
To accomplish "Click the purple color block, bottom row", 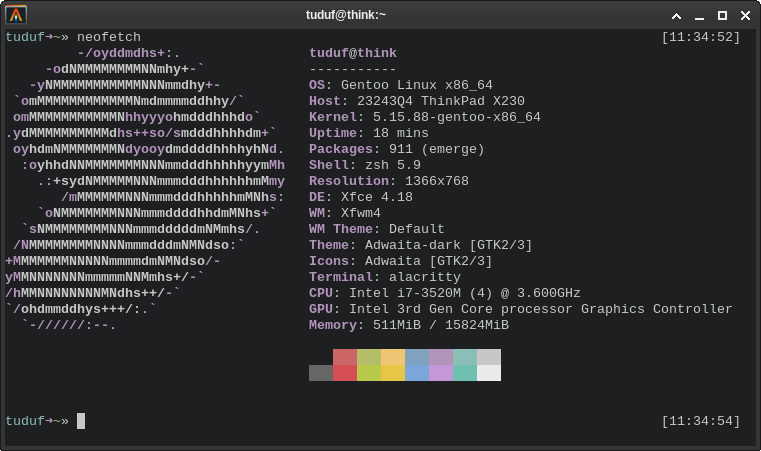I will click(441, 373).
